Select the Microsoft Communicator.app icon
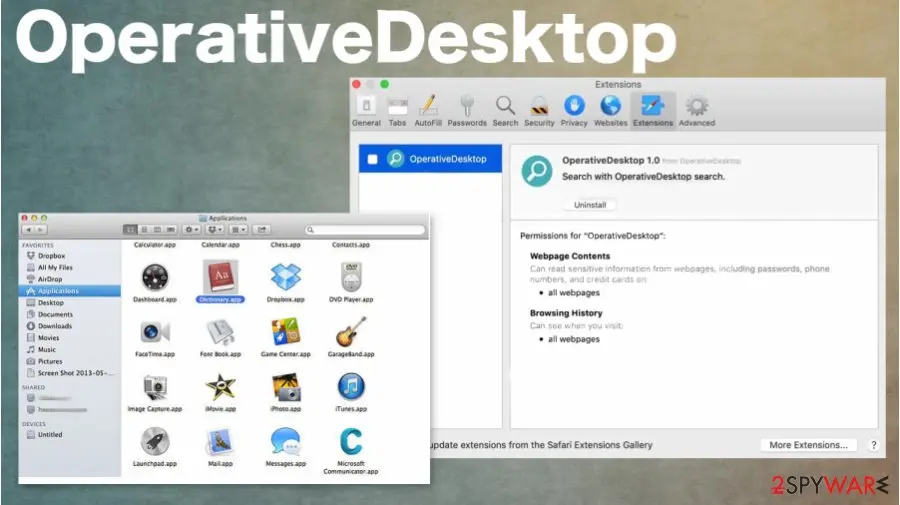 click(x=351, y=442)
